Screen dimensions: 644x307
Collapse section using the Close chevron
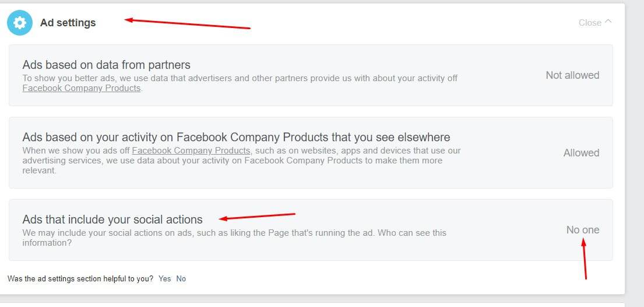click(595, 23)
